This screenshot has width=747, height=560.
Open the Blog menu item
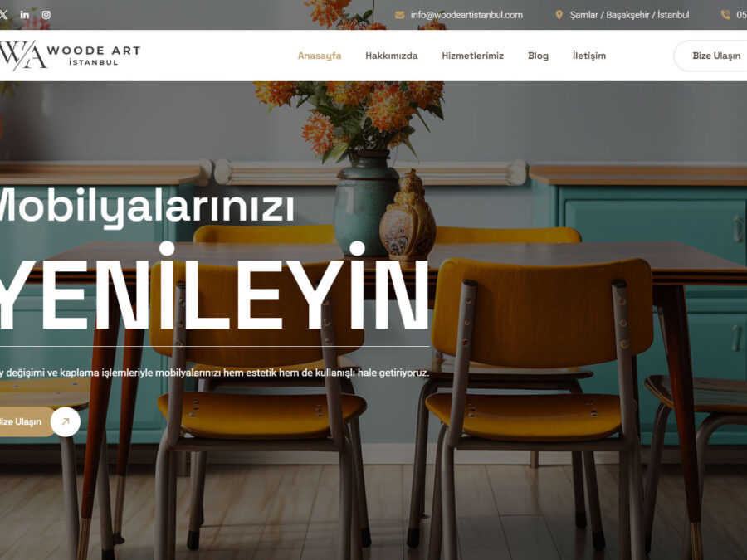coord(539,56)
